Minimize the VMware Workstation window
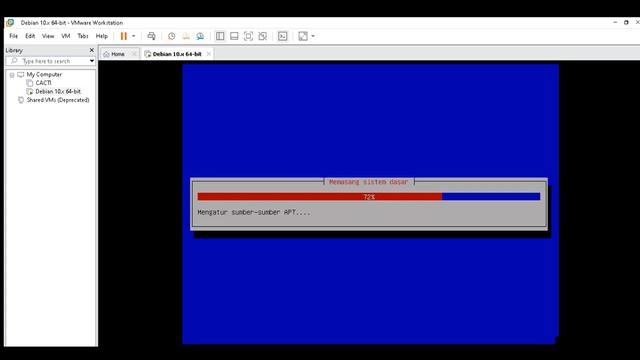The image size is (640, 360). pos(615,22)
